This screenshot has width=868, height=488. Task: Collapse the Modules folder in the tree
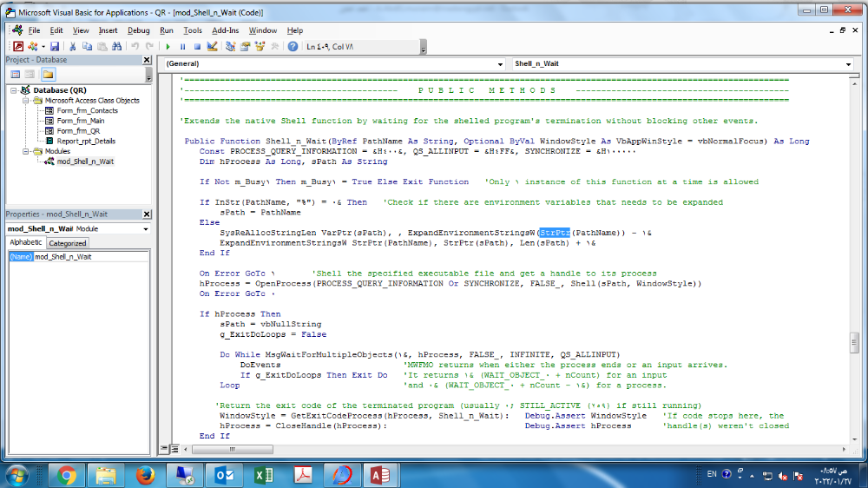[x=25, y=151]
